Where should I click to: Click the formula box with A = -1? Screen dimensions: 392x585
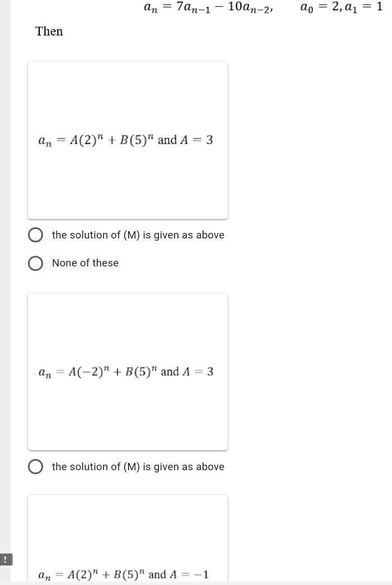click(x=127, y=574)
